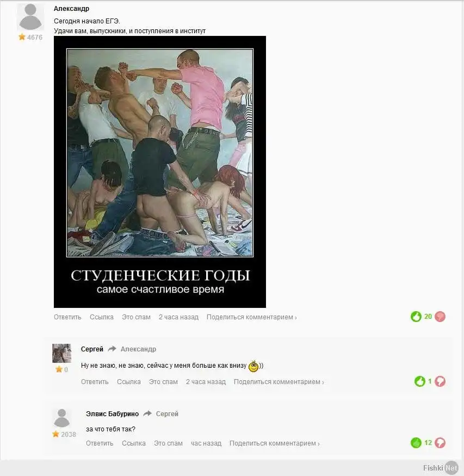This screenshot has width=464, height=476.
Task: Upvote Александр's comment with the green thumb
Action: pyautogui.click(x=416, y=317)
